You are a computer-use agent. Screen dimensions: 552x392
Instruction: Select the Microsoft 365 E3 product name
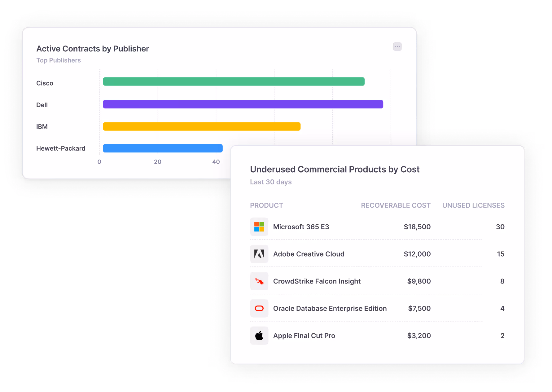(301, 227)
